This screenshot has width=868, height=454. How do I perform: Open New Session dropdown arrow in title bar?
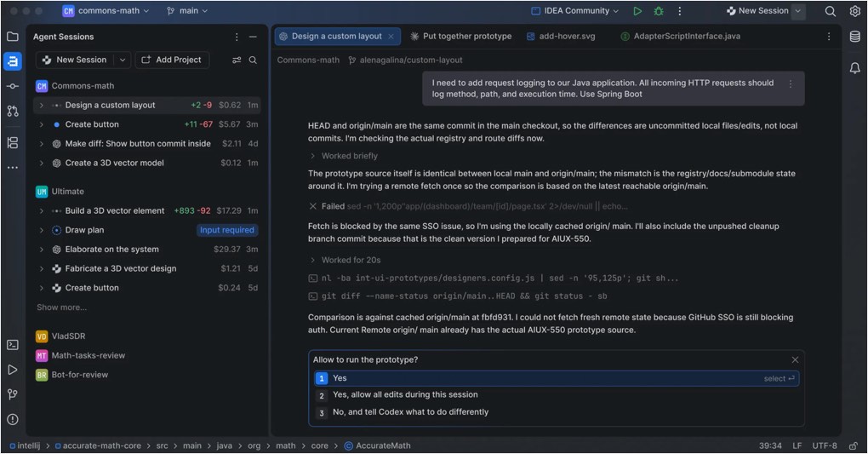[x=797, y=10]
